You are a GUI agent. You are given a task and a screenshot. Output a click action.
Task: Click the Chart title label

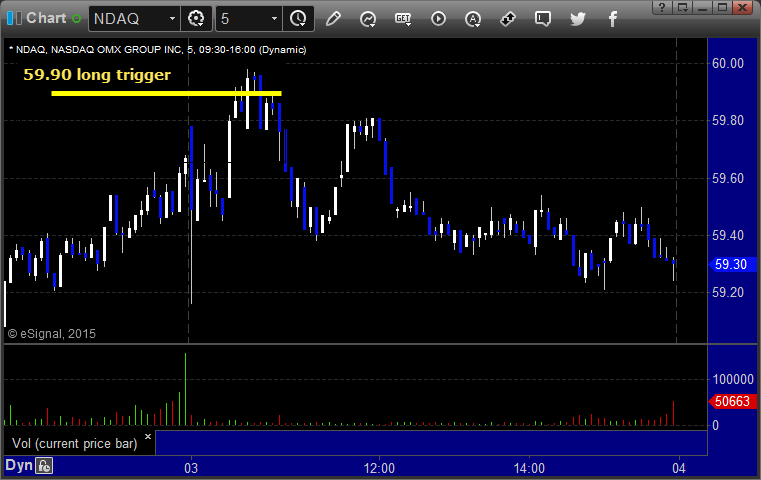point(46,18)
